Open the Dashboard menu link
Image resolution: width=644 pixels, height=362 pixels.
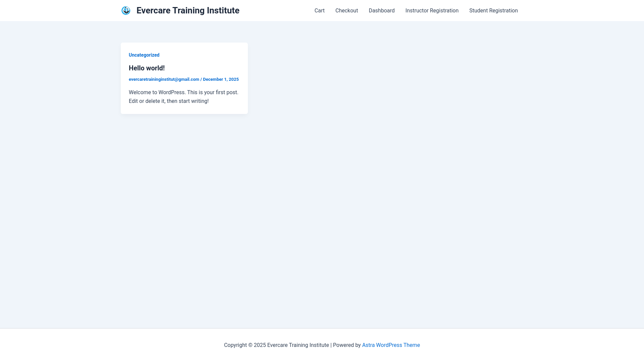tap(381, 11)
